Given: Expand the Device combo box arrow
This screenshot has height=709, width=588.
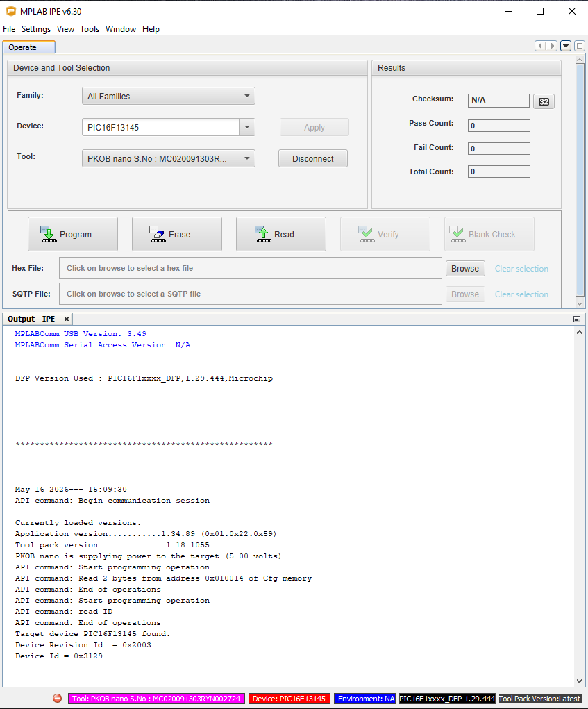Looking at the screenshot, I should pos(247,127).
